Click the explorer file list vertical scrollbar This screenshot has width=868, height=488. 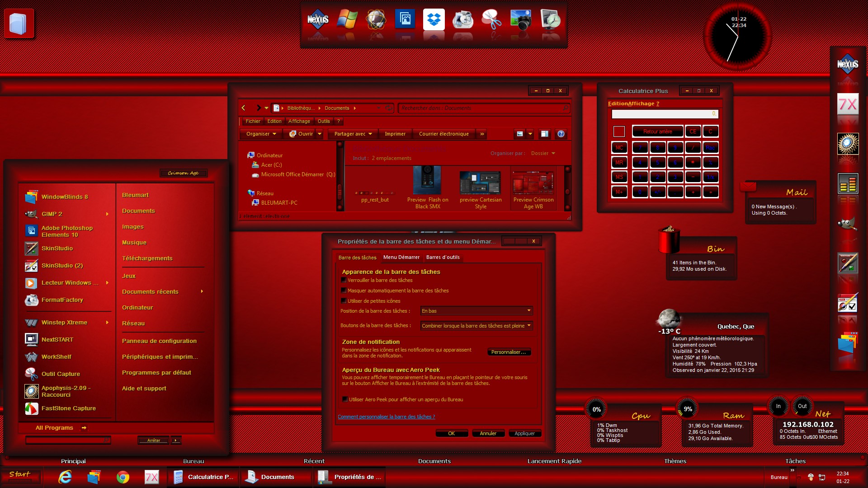(568, 188)
